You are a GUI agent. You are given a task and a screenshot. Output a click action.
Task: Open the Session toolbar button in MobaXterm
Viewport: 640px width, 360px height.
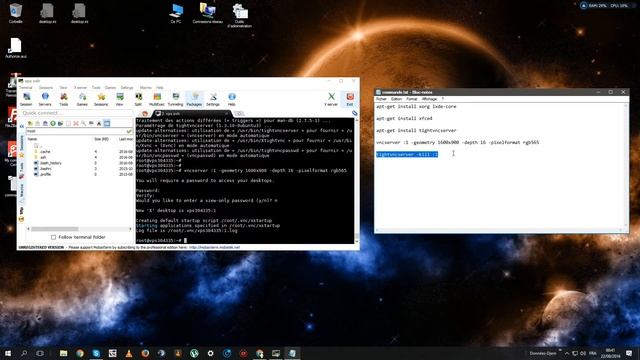[x=26, y=99]
